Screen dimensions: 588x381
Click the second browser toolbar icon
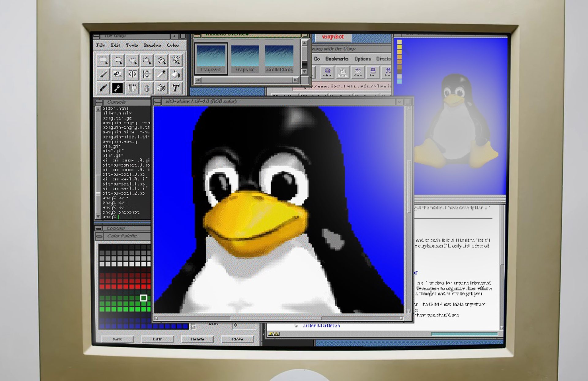point(342,72)
